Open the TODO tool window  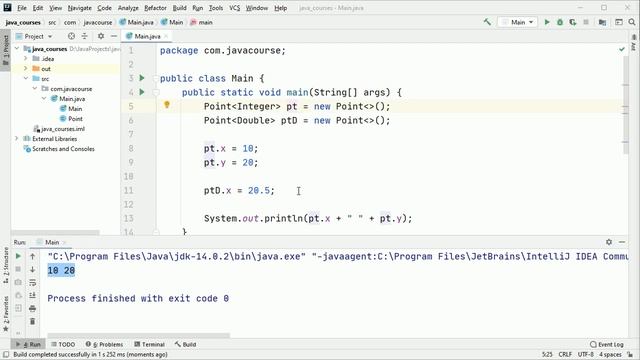[63, 344]
